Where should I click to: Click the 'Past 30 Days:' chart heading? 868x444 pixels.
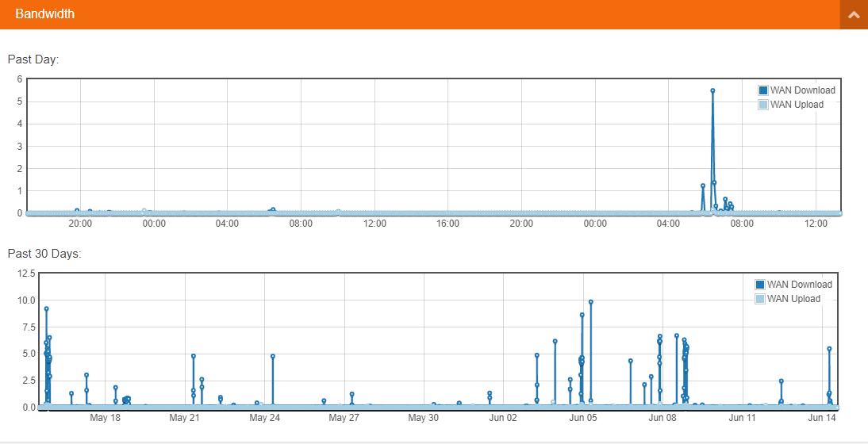(44, 254)
